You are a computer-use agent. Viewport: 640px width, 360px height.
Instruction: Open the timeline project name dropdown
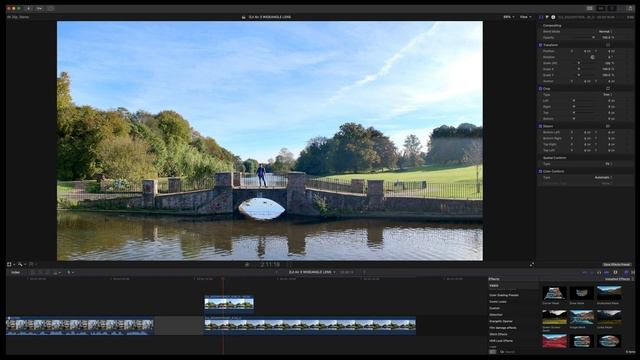(312, 272)
